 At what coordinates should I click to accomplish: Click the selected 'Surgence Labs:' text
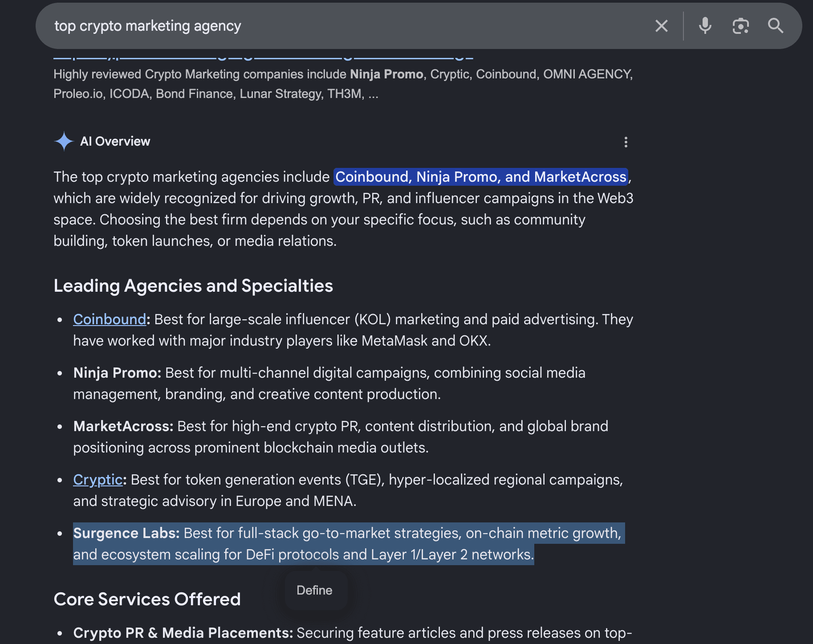126,533
